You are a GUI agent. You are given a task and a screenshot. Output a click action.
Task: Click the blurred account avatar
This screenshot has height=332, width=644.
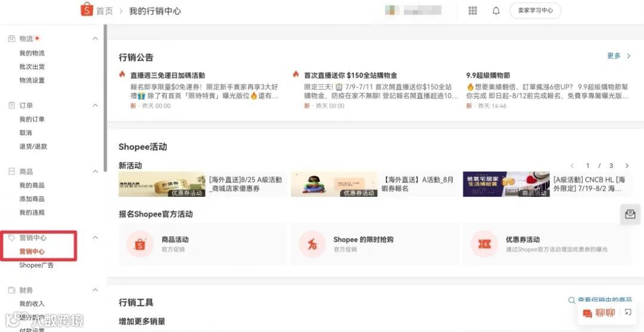coord(392,10)
